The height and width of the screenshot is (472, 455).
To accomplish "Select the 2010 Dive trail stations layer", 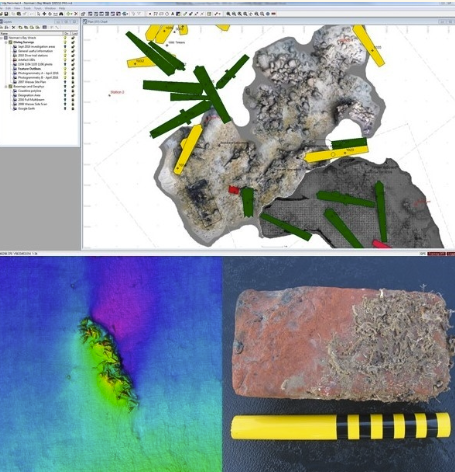I will tap(33, 55).
